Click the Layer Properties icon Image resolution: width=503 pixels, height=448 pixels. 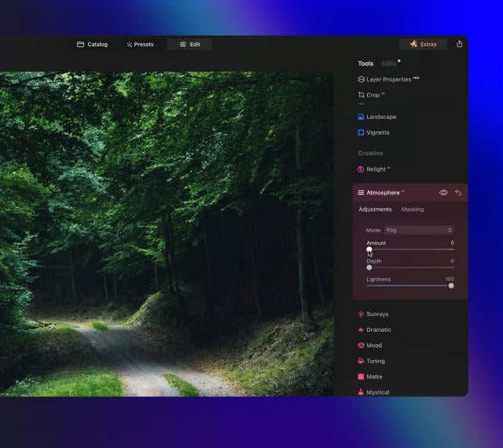[362, 79]
